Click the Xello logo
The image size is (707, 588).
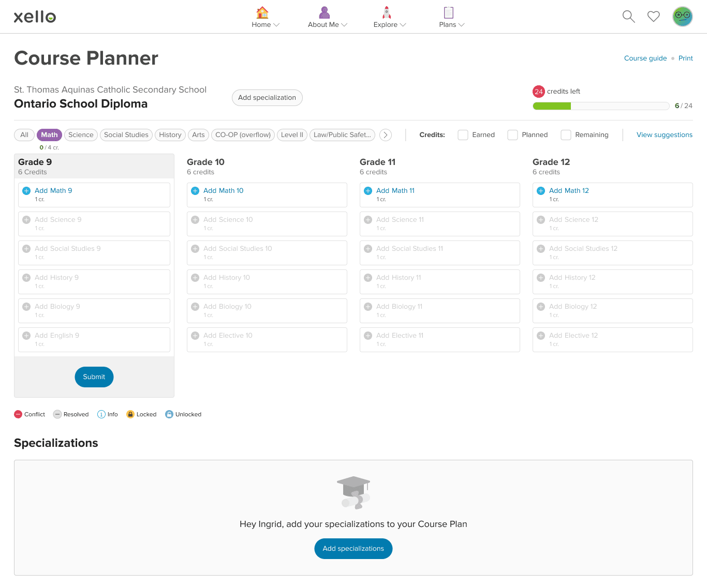pos(35,17)
